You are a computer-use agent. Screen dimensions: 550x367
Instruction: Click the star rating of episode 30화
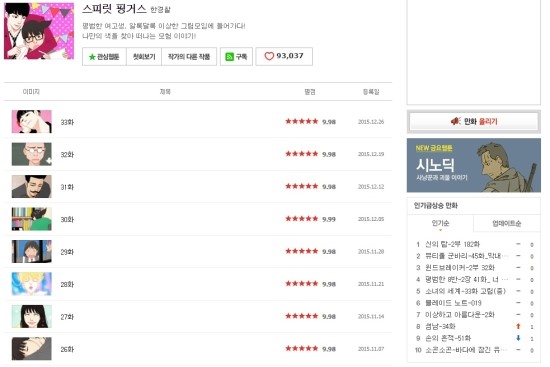[302, 219]
